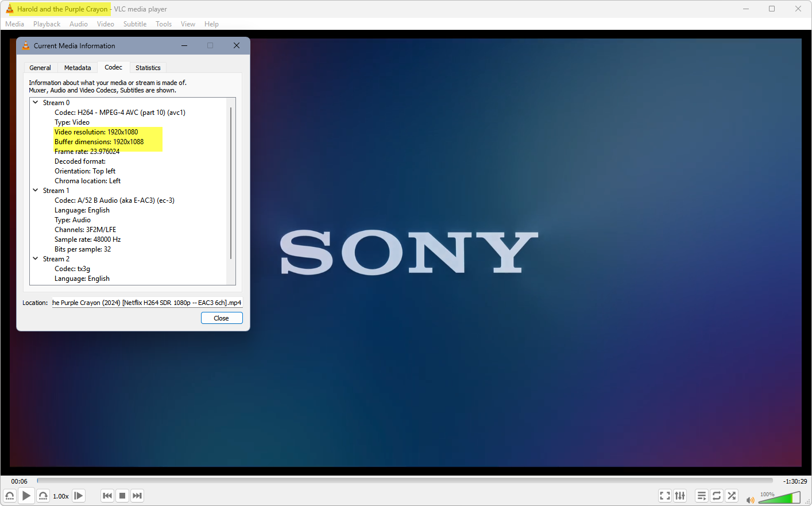Click the frame-by-frame button

79,496
